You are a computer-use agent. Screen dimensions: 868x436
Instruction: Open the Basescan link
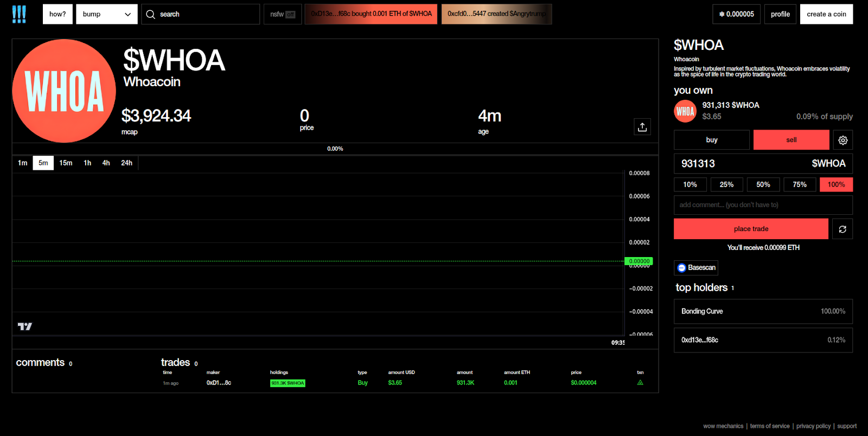point(696,267)
